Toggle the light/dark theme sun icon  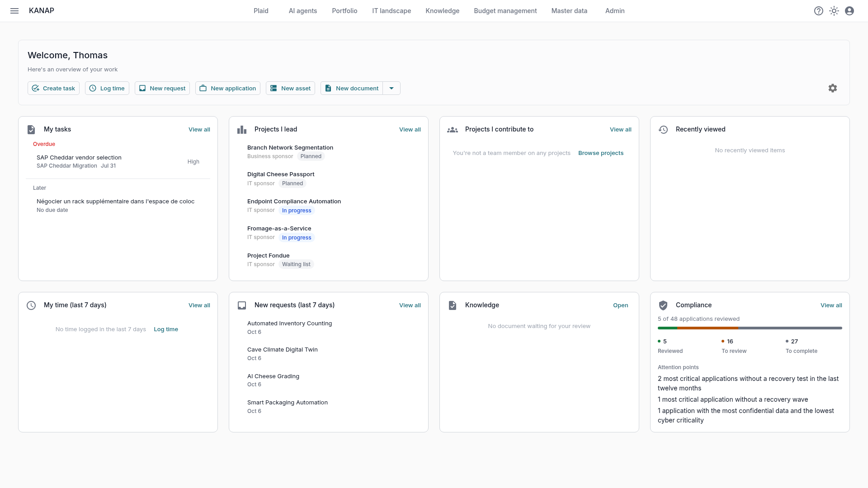[x=834, y=11]
